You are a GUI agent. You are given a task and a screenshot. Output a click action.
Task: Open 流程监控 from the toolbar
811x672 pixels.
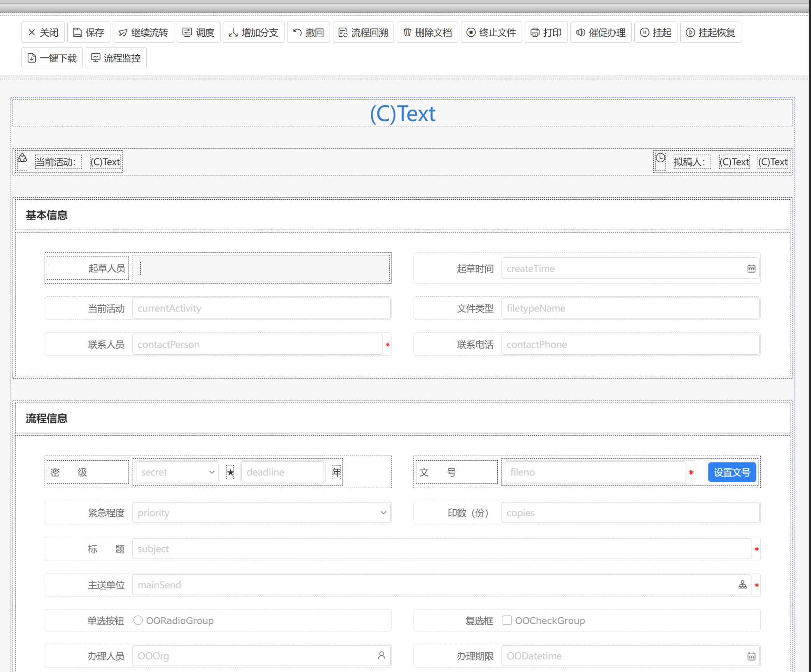(x=116, y=58)
